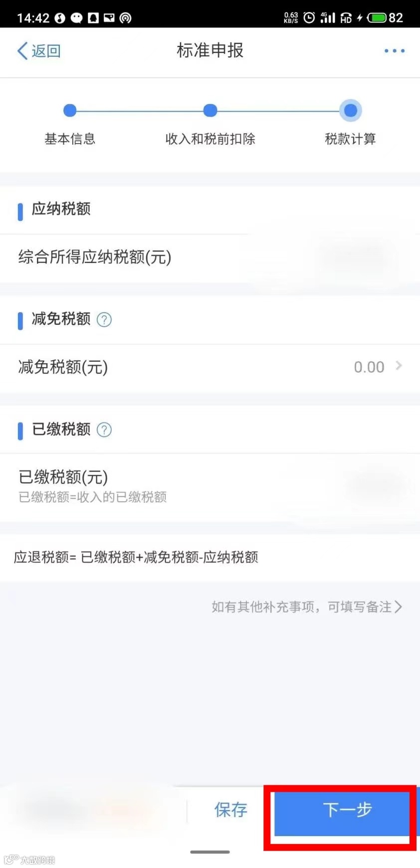
Task: Select the 收入和税前扣除 step dot
Action: pos(210,110)
